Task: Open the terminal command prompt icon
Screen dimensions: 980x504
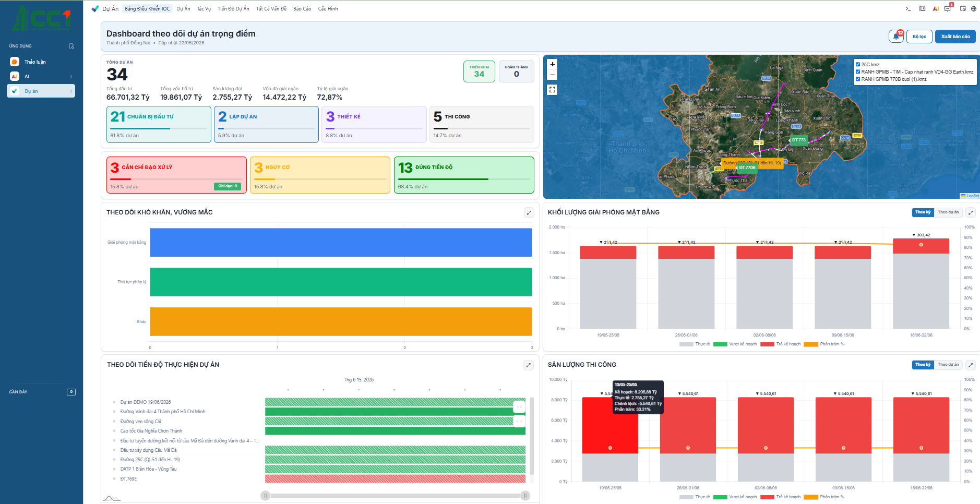Action: (908, 8)
